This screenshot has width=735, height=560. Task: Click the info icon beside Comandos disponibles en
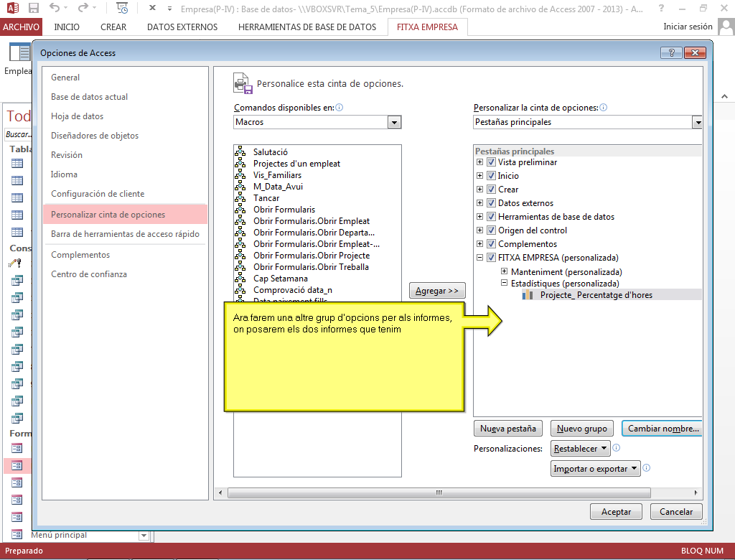click(340, 108)
